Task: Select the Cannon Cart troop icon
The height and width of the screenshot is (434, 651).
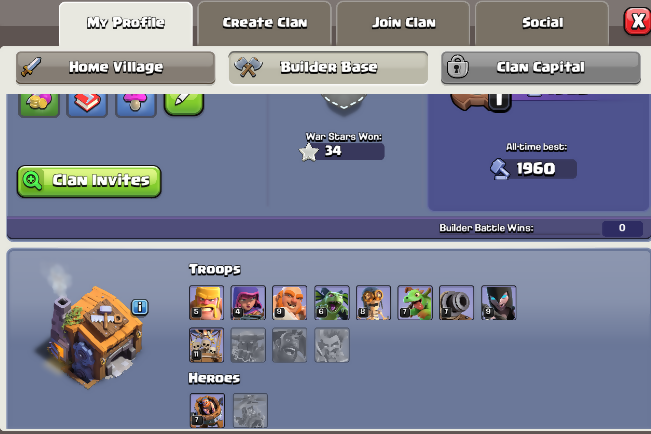Action: (456, 302)
